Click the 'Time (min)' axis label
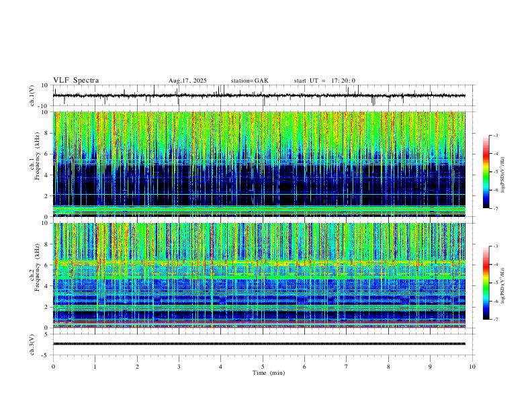 point(269,373)
